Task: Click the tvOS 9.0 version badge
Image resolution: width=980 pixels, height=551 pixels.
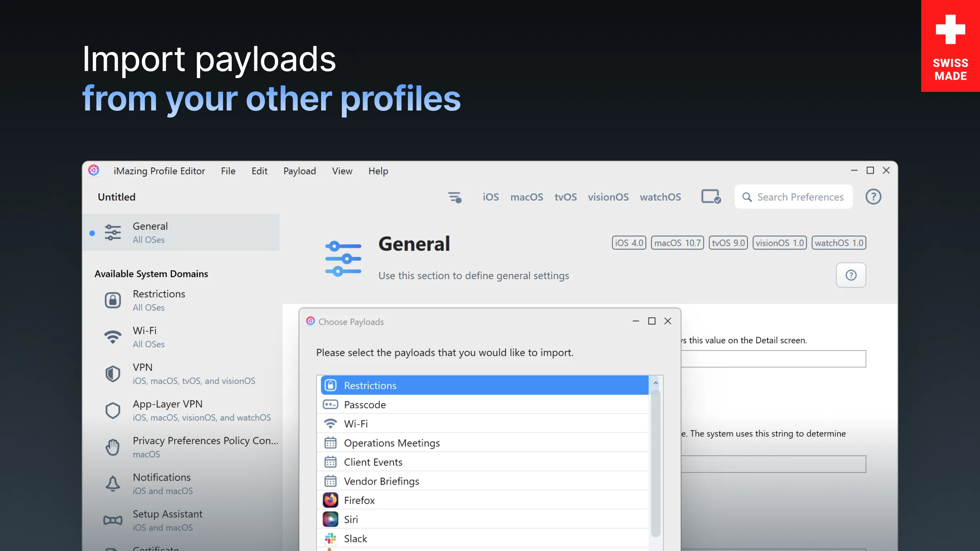Action: 728,243
